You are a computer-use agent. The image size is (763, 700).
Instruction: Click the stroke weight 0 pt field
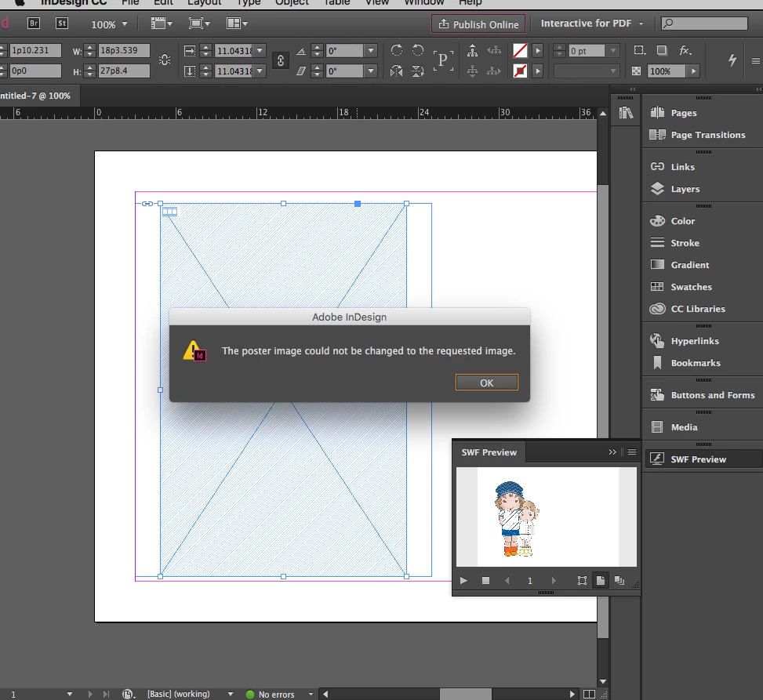587,51
